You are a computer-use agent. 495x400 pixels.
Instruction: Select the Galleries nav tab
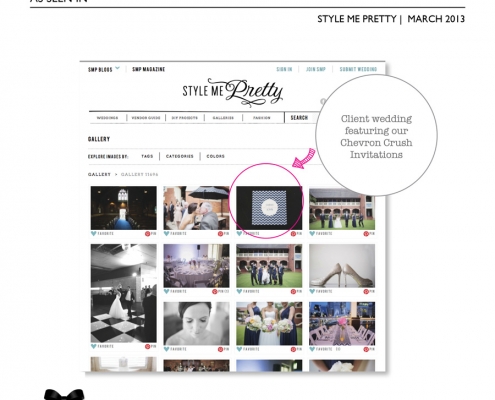tap(223, 118)
